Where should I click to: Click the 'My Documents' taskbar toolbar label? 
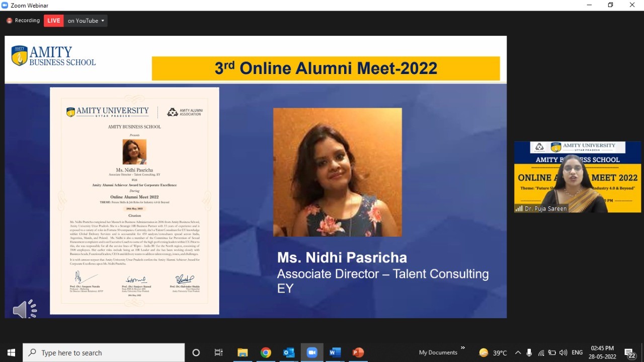coord(438,352)
